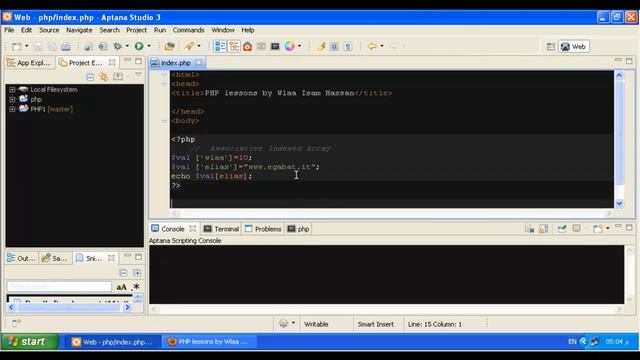Switch to the Terminal tab

[222, 229]
